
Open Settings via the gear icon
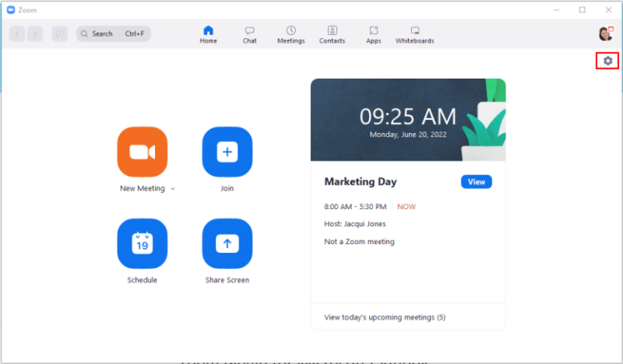coord(608,61)
